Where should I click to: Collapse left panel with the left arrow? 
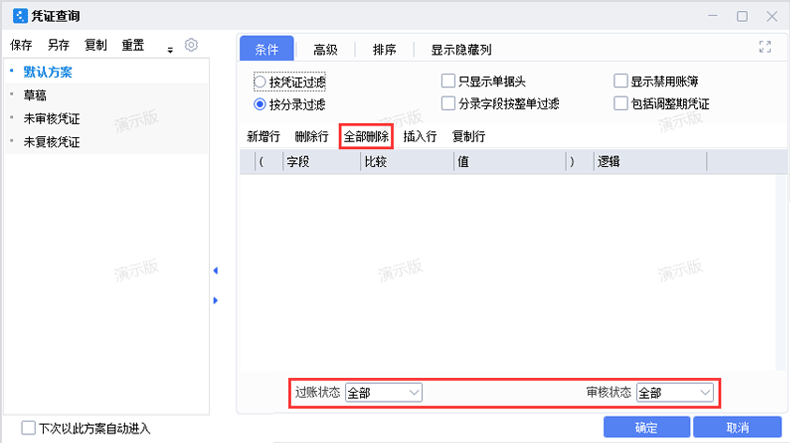(x=216, y=271)
